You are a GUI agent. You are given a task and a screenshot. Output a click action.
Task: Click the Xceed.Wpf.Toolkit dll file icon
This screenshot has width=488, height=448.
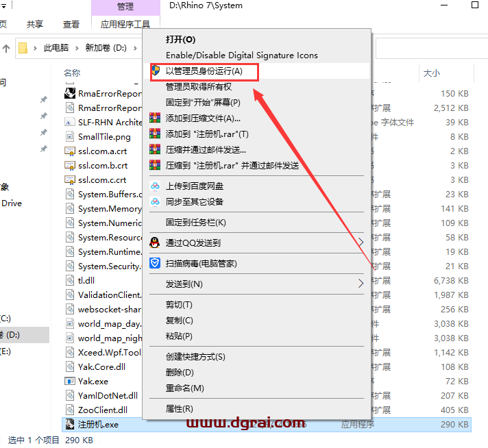click(x=70, y=352)
